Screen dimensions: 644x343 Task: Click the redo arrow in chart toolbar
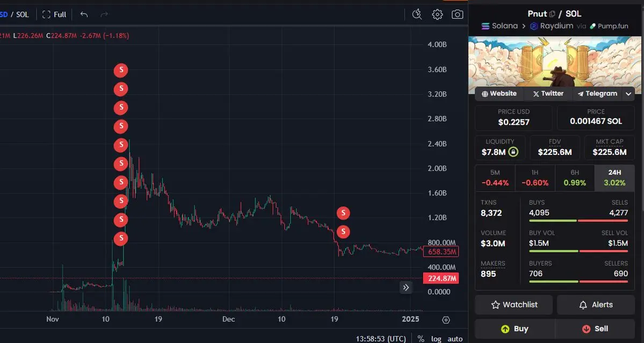pos(104,15)
